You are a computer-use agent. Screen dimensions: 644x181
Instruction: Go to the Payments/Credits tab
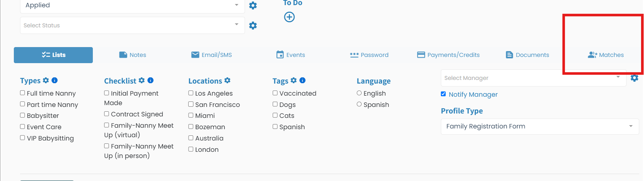coord(449,55)
